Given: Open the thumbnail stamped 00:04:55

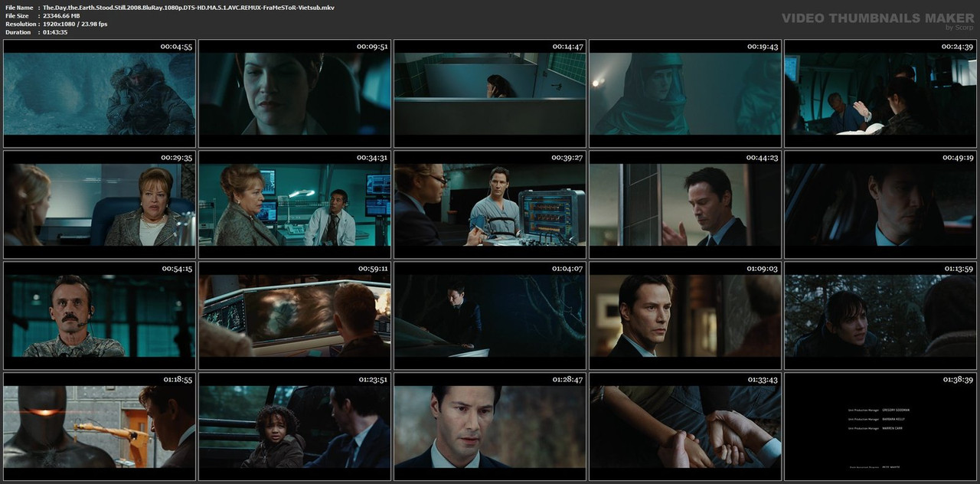Looking at the screenshot, I should click(100, 93).
